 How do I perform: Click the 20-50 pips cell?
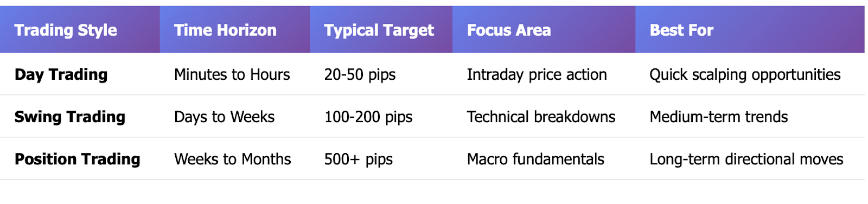click(x=360, y=74)
